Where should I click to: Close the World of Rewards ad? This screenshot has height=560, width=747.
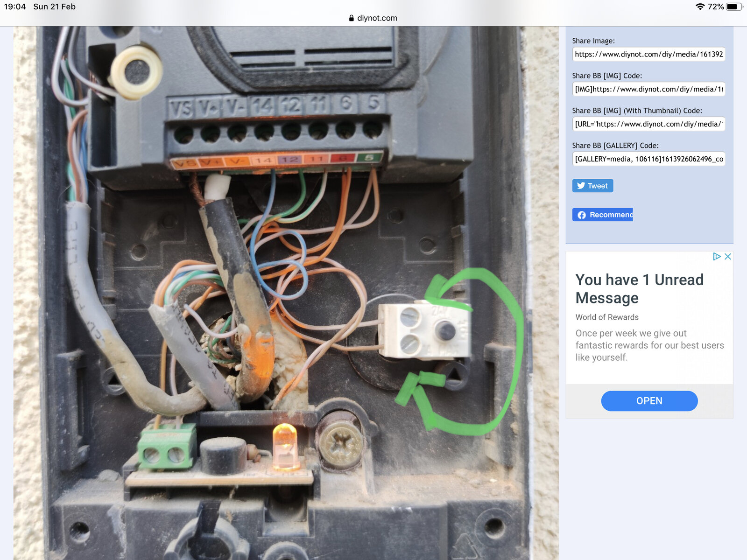click(x=727, y=257)
